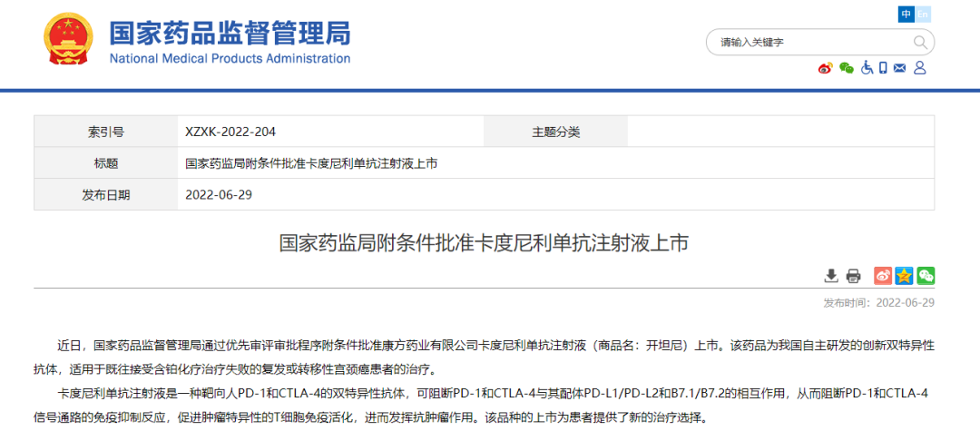
Task: Switch language to Chinese (中)
Action: (x=906, y=15)
